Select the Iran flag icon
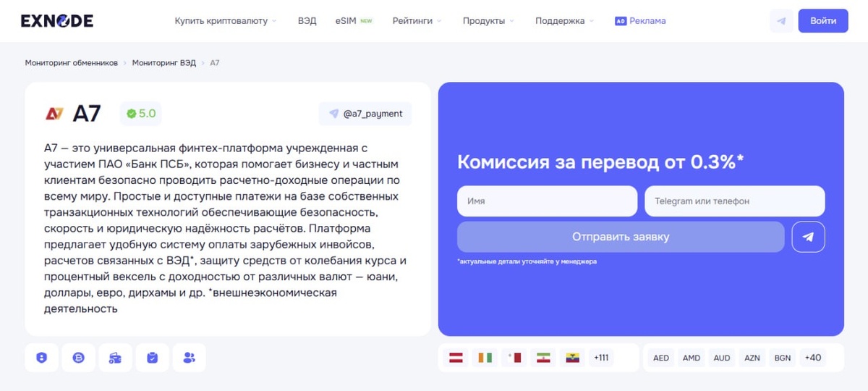The image size is (868, 391). 543,358
